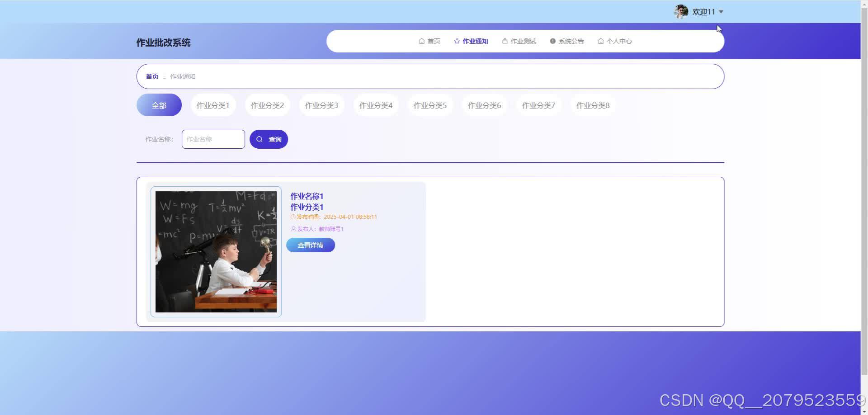
Task: Click the 欢迎11 username text
Action: 704,12
